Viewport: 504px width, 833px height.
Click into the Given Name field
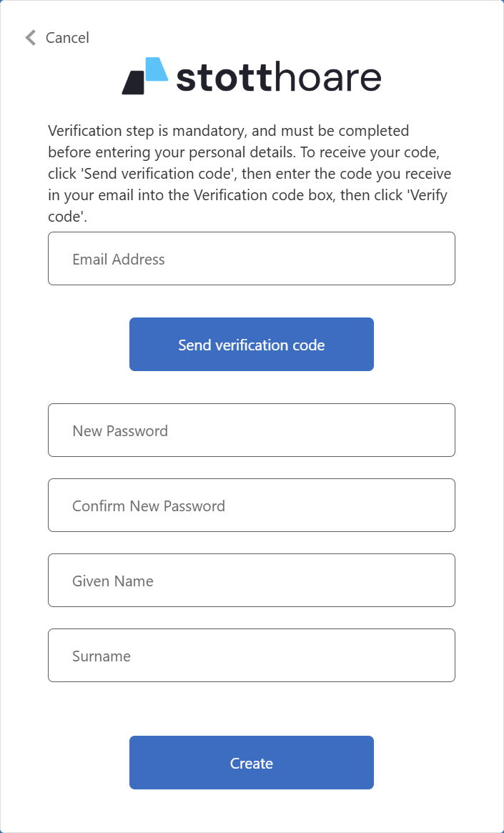[x=252, y=581]
